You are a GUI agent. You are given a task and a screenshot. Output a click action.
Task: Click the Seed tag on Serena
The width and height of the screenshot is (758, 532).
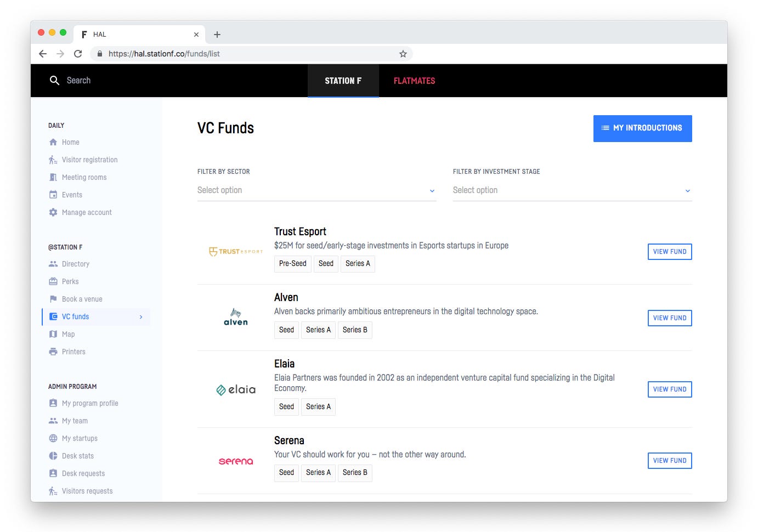tap(286, 473)
